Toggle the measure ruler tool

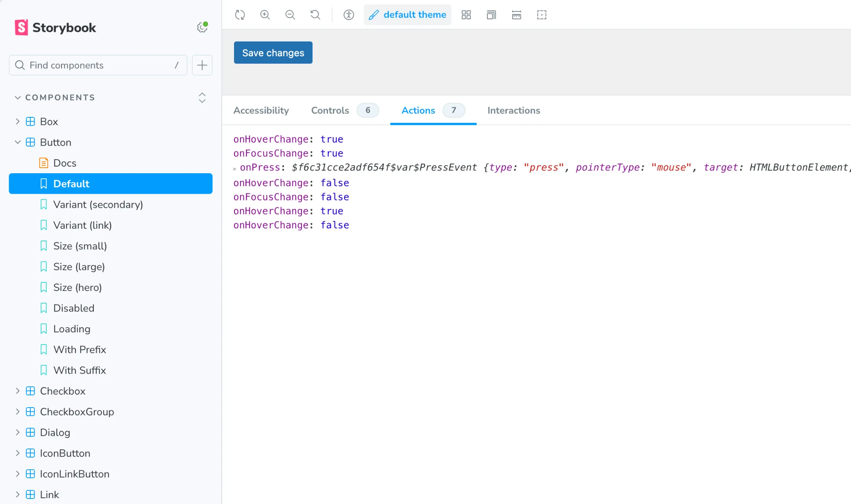tap(517, 15)
